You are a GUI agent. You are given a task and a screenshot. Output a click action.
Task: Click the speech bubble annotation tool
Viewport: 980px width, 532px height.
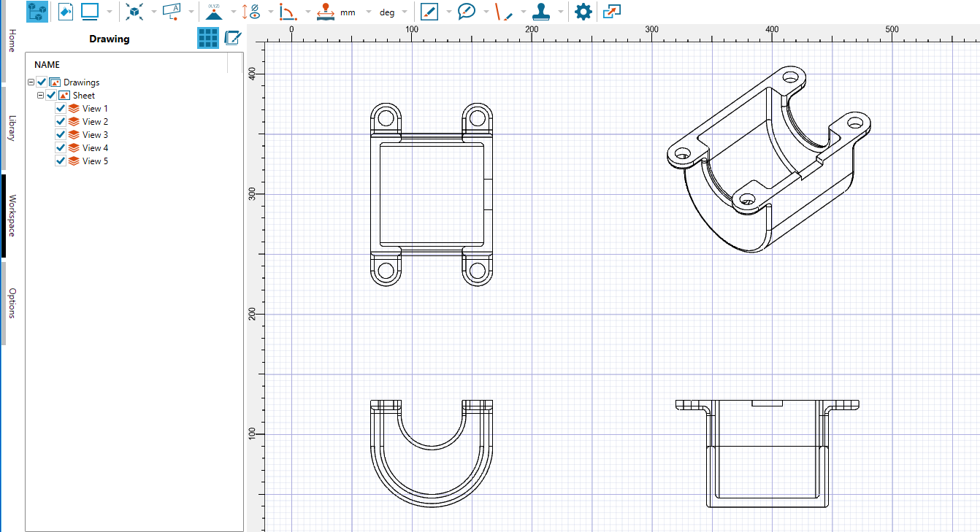point(467,12)
